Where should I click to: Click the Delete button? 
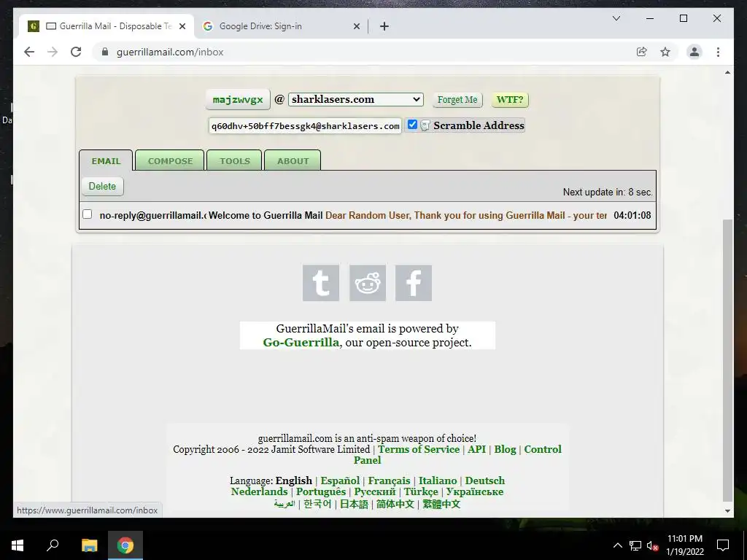click(102, 186)
